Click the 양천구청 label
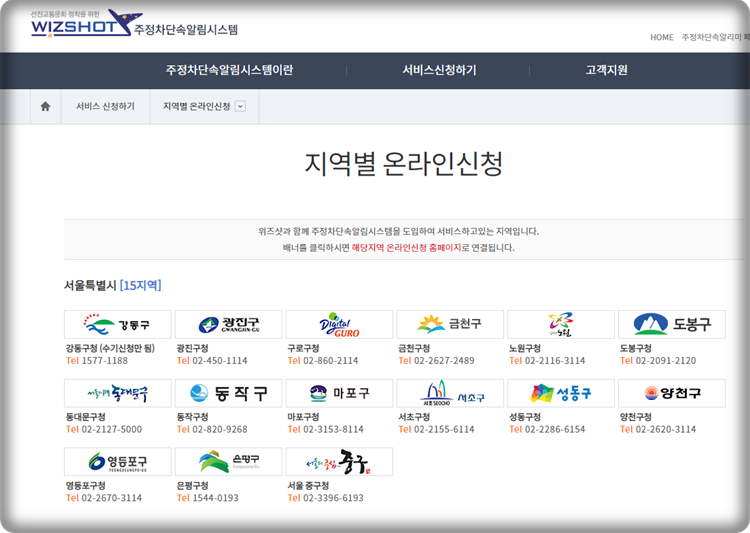The height and width of the screenshot is (533, 750). click(636, 417)
